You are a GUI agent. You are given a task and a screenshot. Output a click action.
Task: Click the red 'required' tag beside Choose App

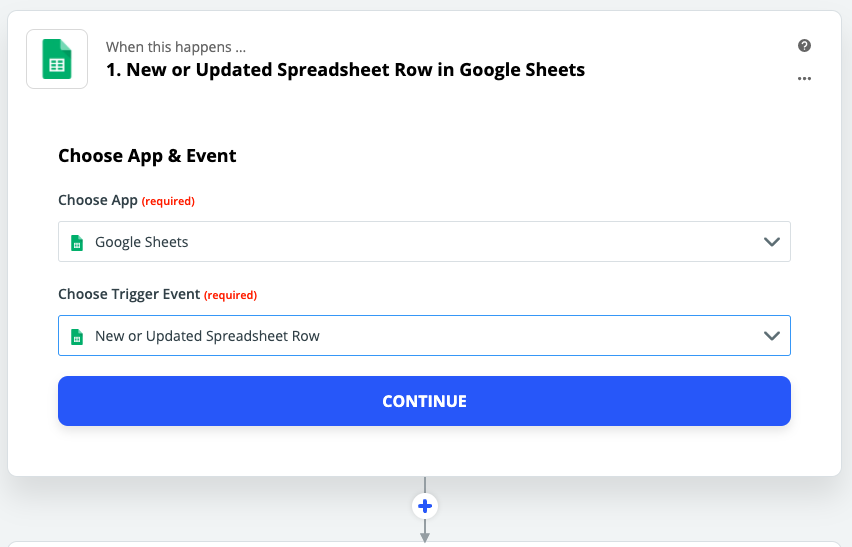[168, 201]
